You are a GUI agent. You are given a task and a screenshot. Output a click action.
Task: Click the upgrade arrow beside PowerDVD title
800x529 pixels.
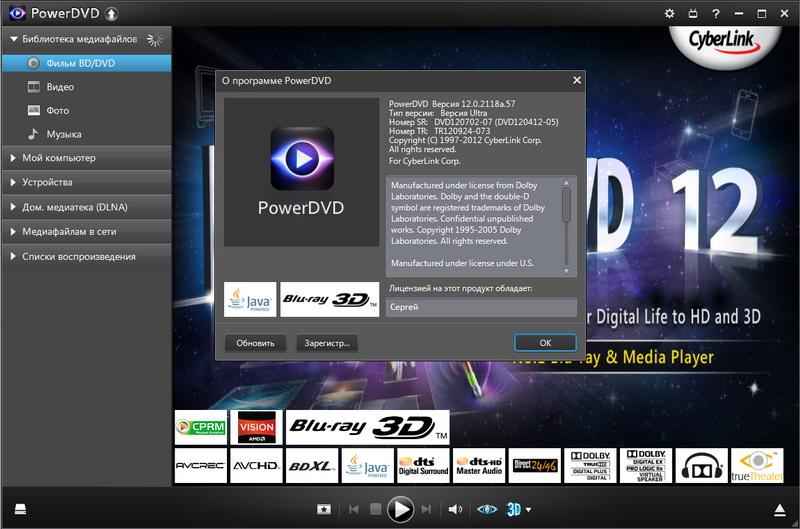pyautogui.click(x=111, y=14)
